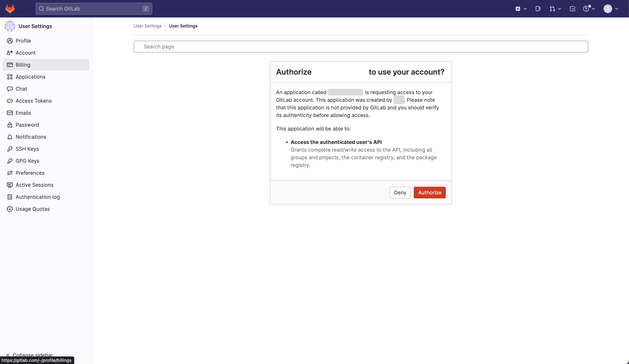Click the Authorize button
The height and width of the screenshot is (364, 629).
coord(430,192)
